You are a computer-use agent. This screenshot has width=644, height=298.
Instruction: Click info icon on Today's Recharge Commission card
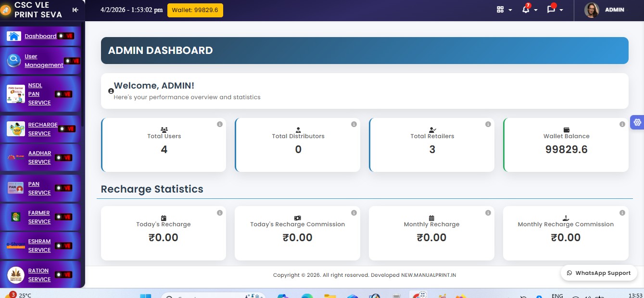tap(354, 213)
